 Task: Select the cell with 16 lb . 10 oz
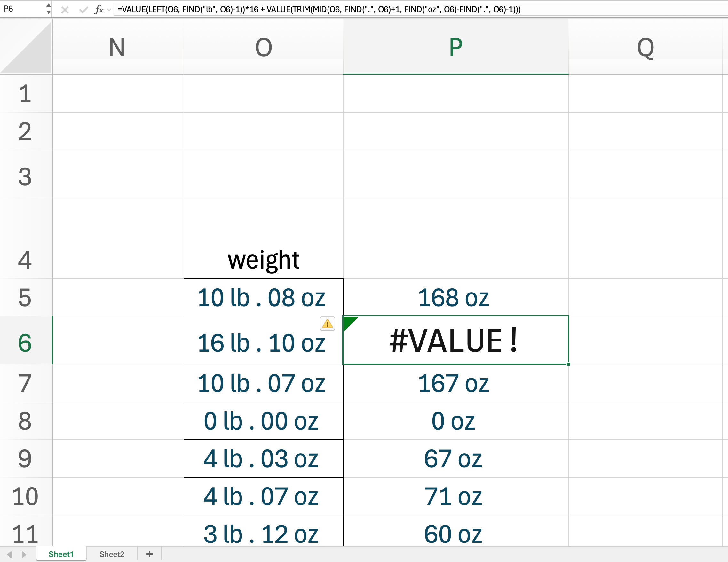point(261,343)
